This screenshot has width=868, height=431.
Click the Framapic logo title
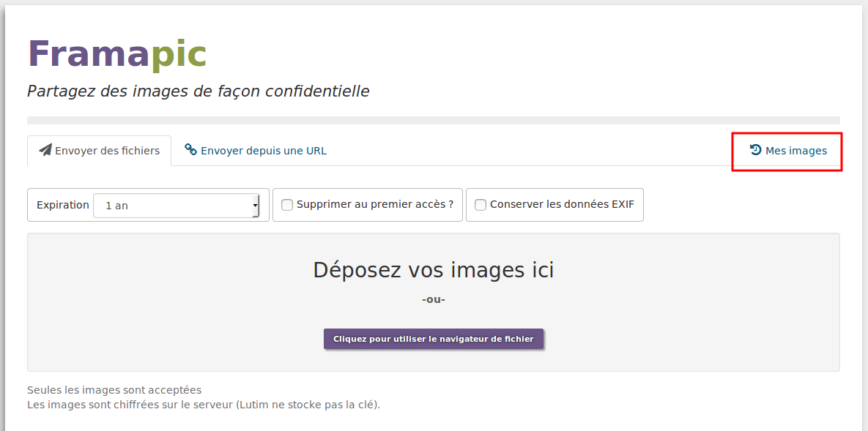pos(116,54)
